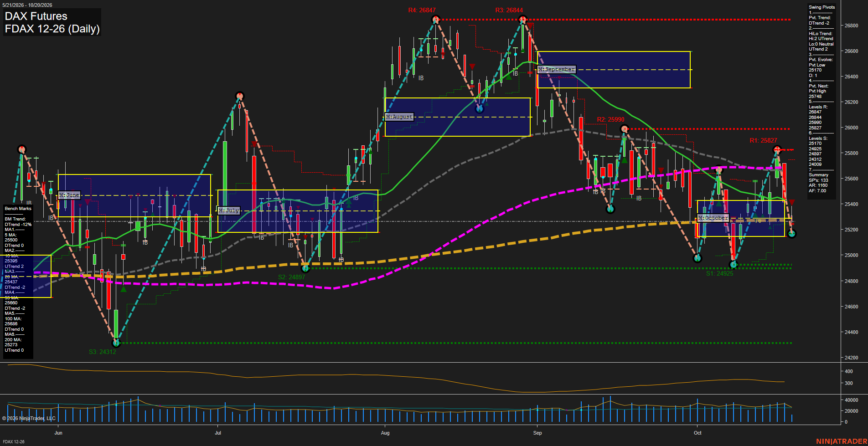Select the swing low pivot marker above S2
The width and height of the screenshot is (868, 446).
306,268
